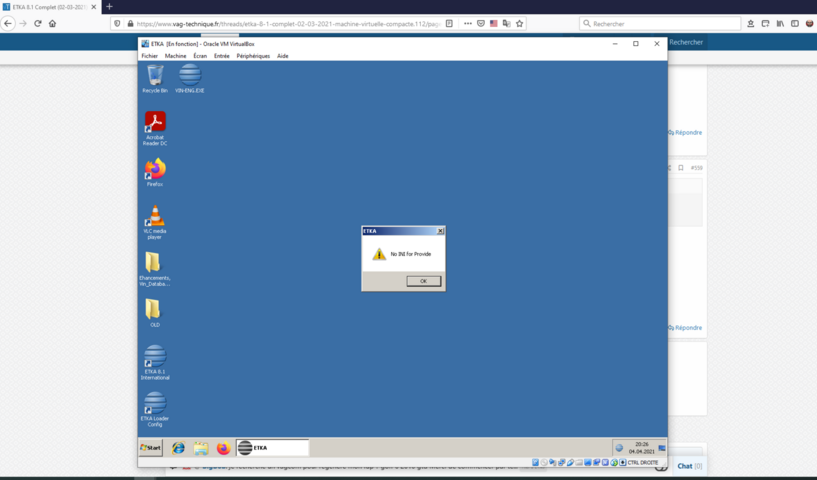Bookmark forum post #559
Viewport: 817px width, 480px height.
tap(680, 168)
